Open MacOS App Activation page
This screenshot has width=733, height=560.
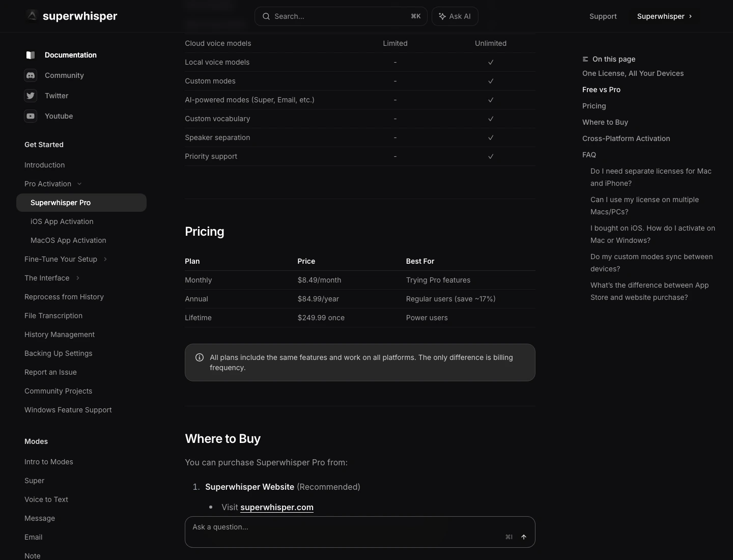(68, 240)
